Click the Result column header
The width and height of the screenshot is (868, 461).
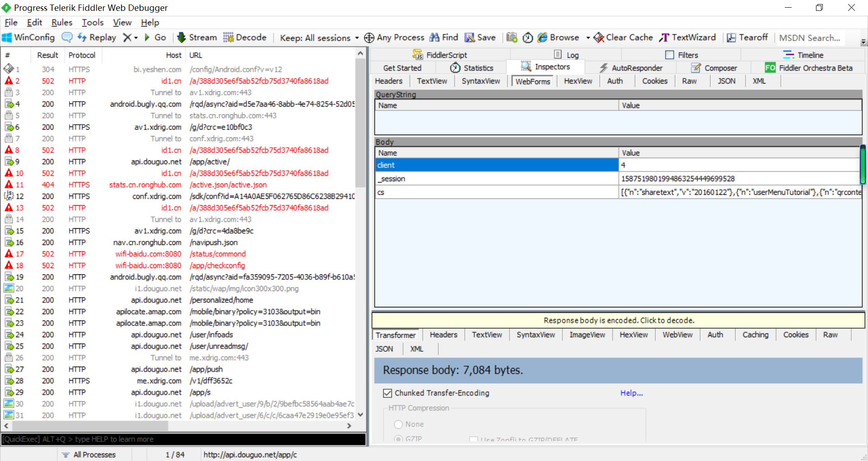pyautogui.click(x=47, y=55)
